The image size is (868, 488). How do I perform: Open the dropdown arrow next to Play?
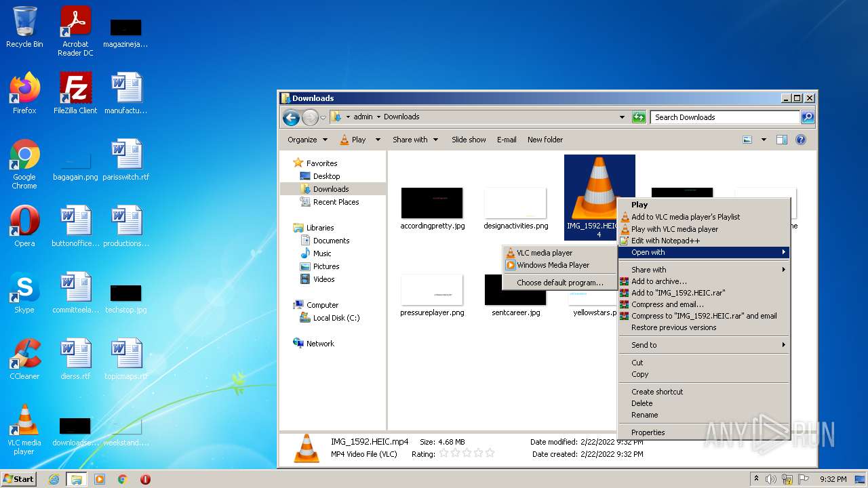pos(377,140)
